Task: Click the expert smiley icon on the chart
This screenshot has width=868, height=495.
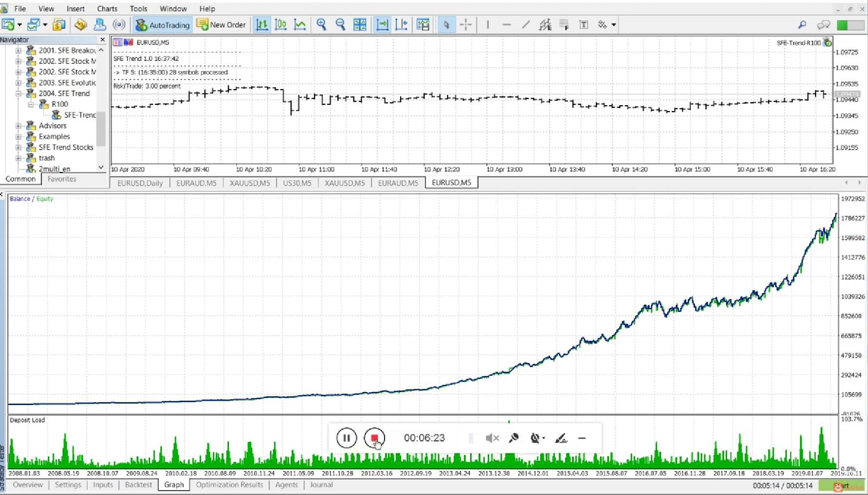Action: [827, 42]
